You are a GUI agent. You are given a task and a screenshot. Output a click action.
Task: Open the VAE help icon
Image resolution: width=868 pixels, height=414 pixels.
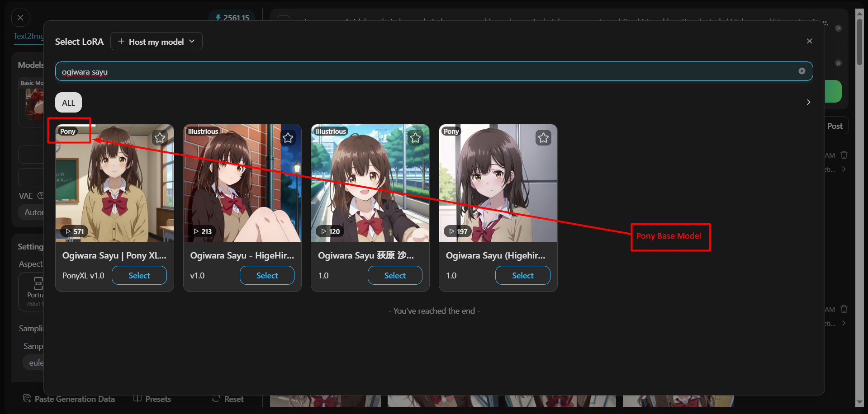click(x=41, y=196)
